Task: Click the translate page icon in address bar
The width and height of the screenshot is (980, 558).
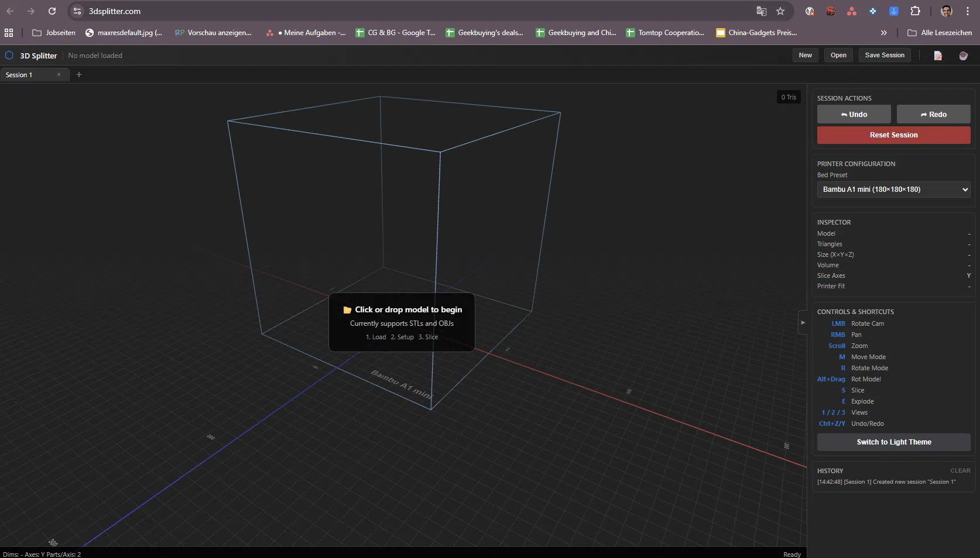Action: (x=761, y=11)
